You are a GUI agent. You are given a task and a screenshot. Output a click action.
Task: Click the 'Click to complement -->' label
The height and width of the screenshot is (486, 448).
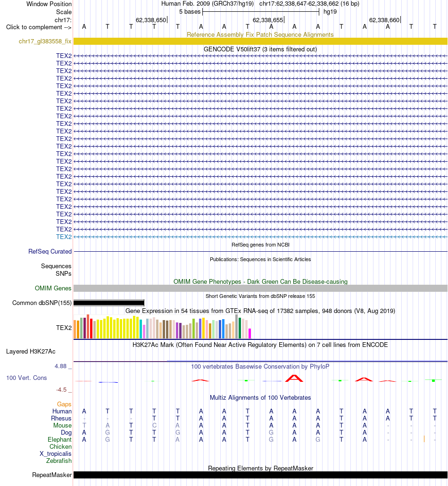[39, 27]
